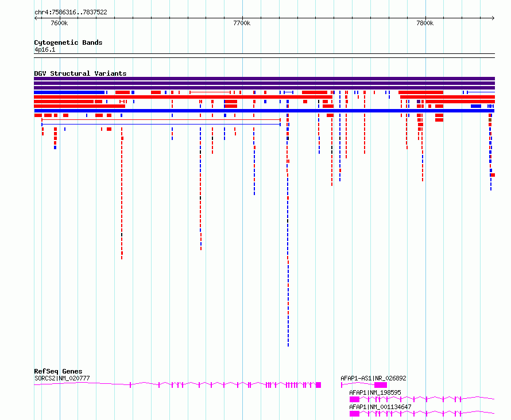This screenshot has height=420, width=511.
Task: Click the AFAP1|NM_001134647 transcript label
Action: pyautogui.click(x=380, y=407)
